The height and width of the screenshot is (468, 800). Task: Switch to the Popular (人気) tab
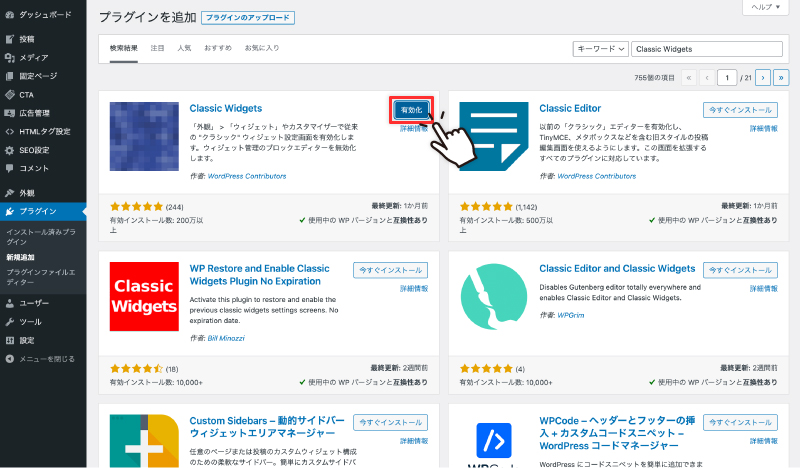[184, 48]
